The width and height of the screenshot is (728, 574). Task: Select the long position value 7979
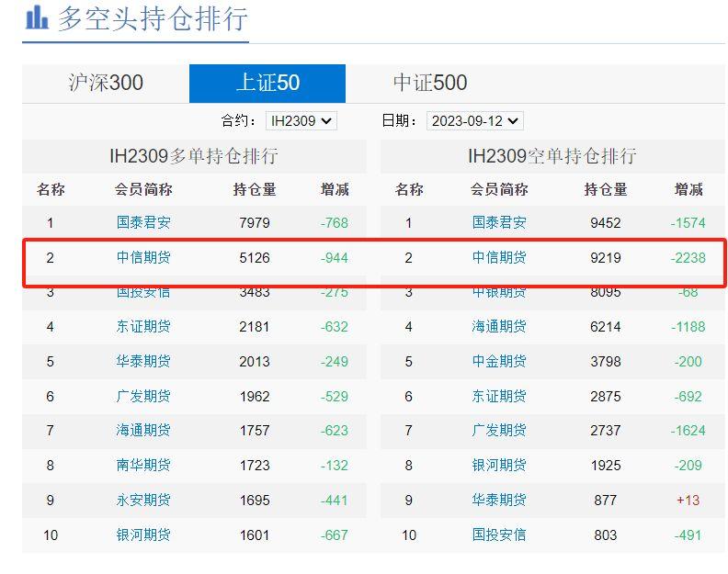click(x=255, y=223)
